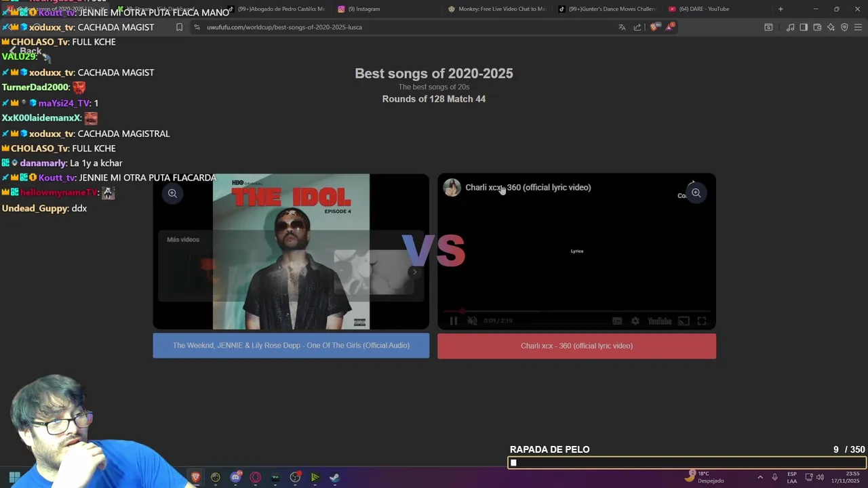This screenshot has height=488, width=868.
Task: Click chat username 'XxK00laidemanxX'
Action: 41,118
